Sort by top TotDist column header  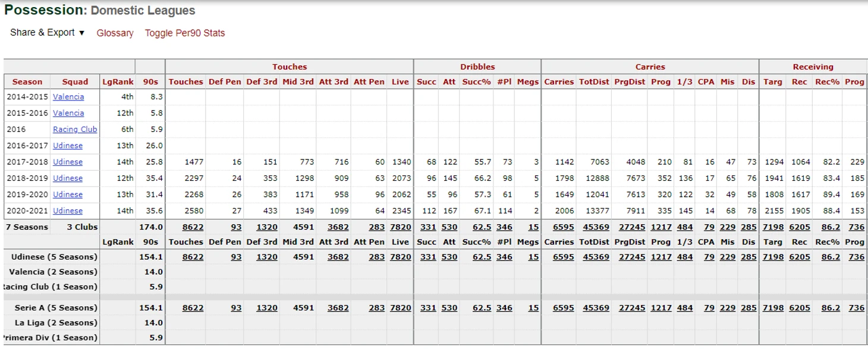coord(594,82)
